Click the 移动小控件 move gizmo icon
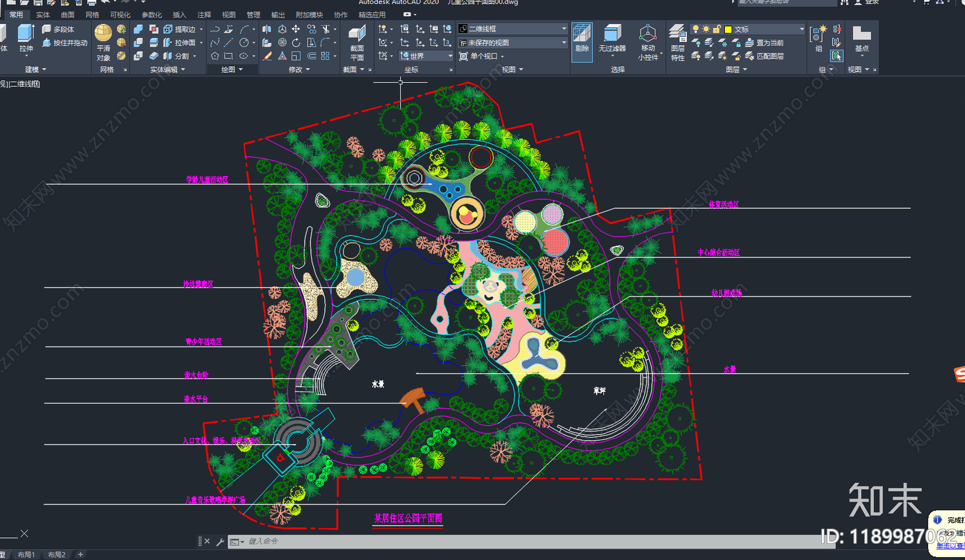 648,35
